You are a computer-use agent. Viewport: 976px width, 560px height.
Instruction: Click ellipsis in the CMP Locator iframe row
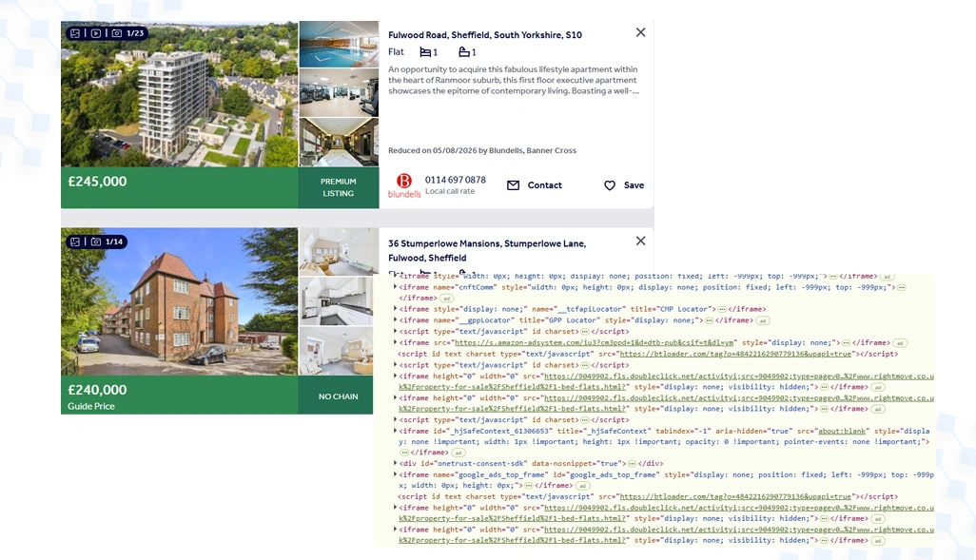721,309
